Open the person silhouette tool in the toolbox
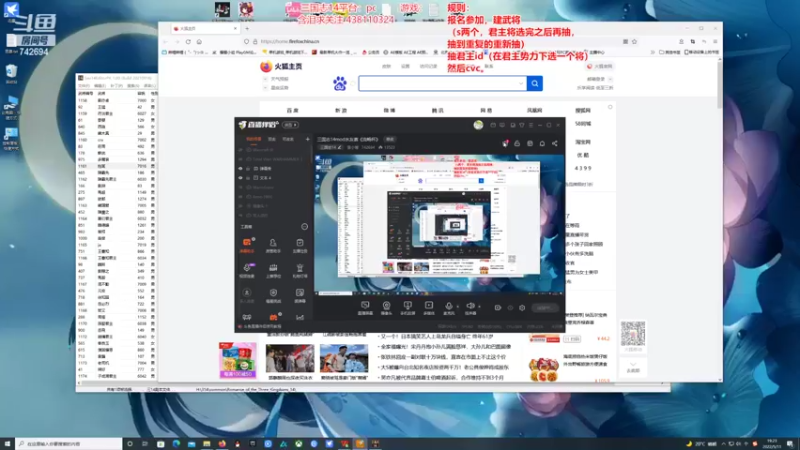This screenshot has width=800, height=450. tap(273, 243)
